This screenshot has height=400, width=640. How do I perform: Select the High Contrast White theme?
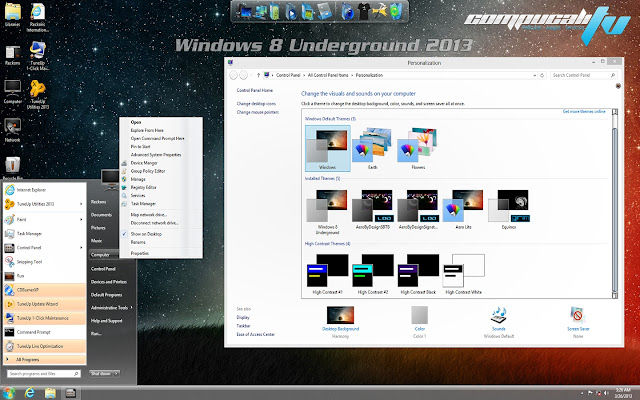pyautogui.click(x=463, y=274)
